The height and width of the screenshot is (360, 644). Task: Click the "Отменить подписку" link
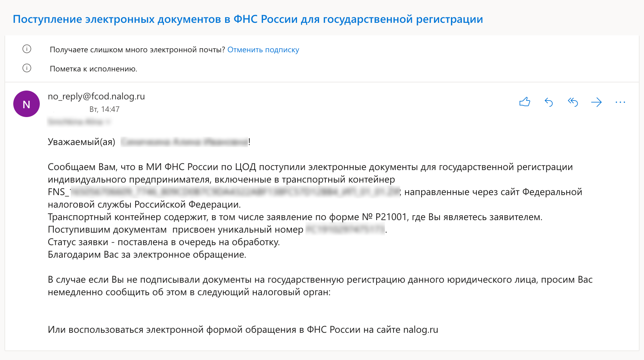click(263, 50)
